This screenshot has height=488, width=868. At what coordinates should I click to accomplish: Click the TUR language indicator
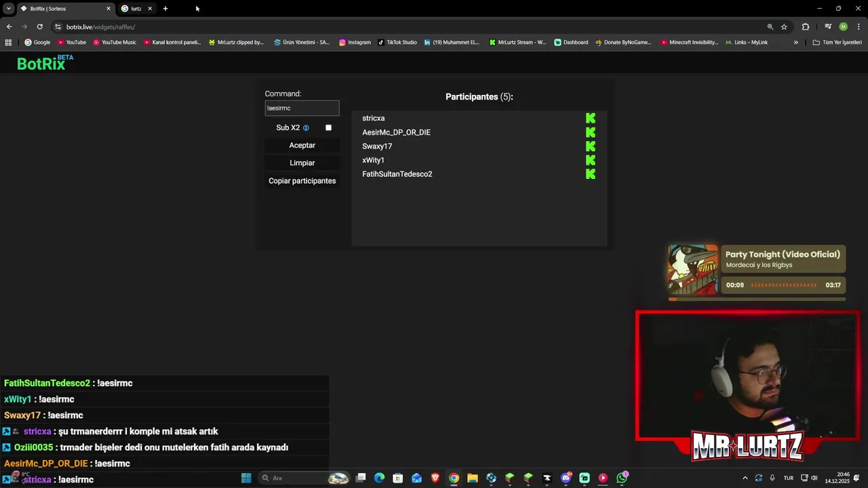pos(789,478)
